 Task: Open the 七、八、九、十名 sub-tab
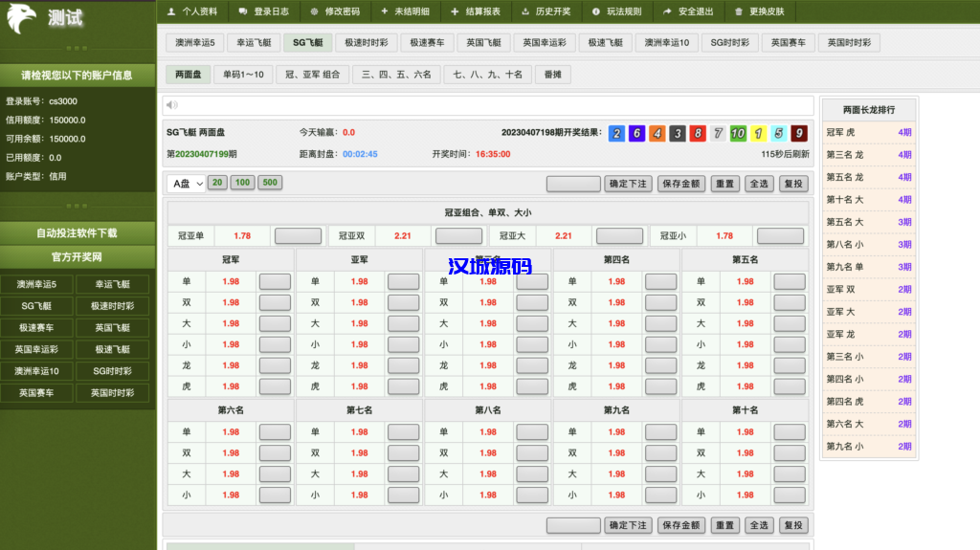click(x=487, y=75)
